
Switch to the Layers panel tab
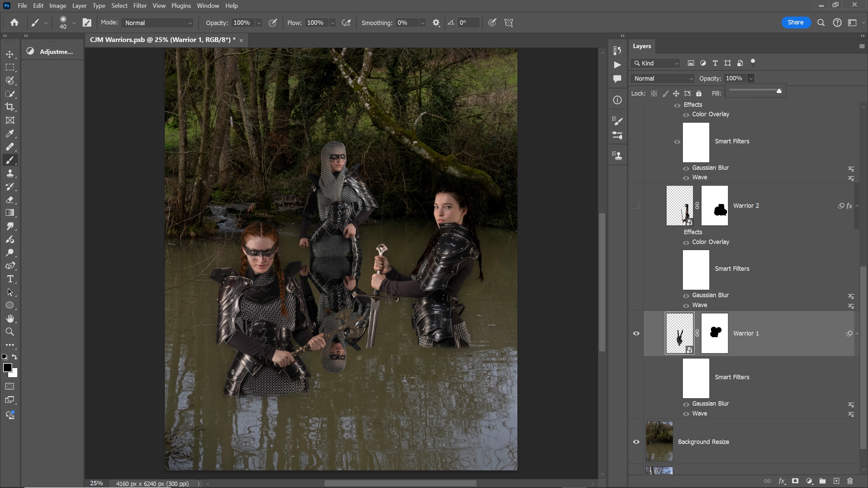(642, 46)
